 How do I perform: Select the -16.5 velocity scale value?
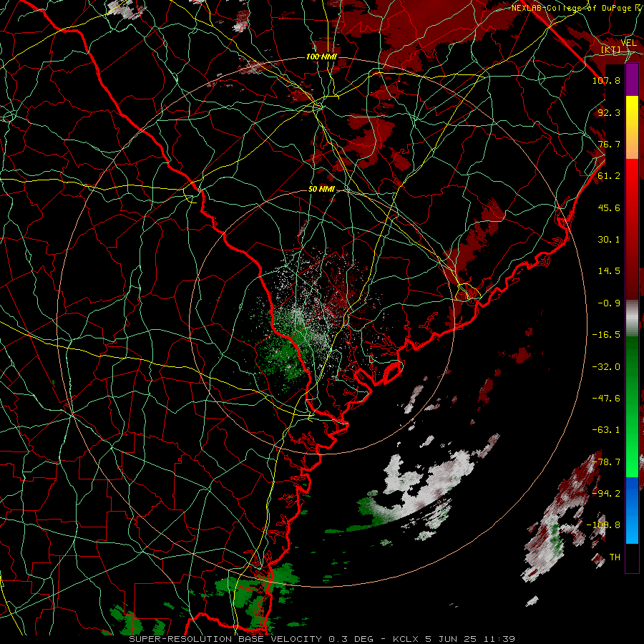pos(606,335)
